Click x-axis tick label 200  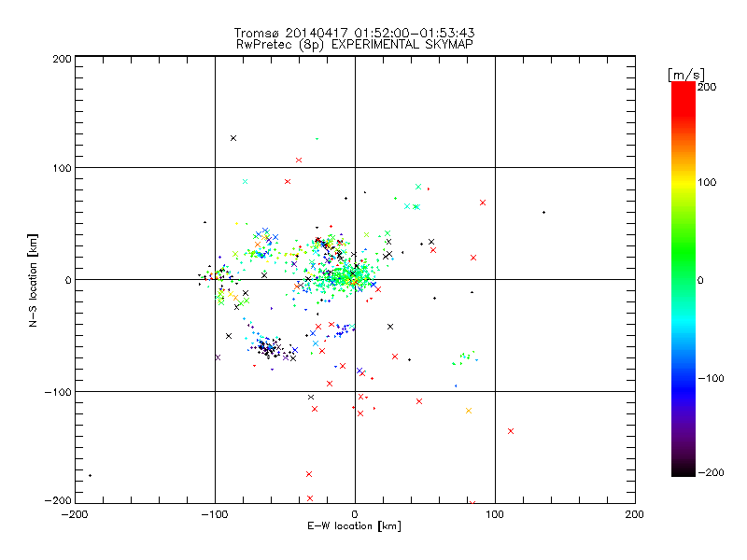pos(635,514)
